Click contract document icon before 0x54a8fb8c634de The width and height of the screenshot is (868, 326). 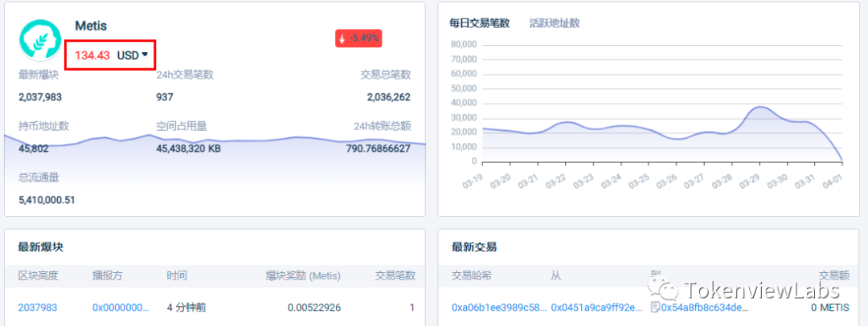pyautogui.click(x=656, y=308)
